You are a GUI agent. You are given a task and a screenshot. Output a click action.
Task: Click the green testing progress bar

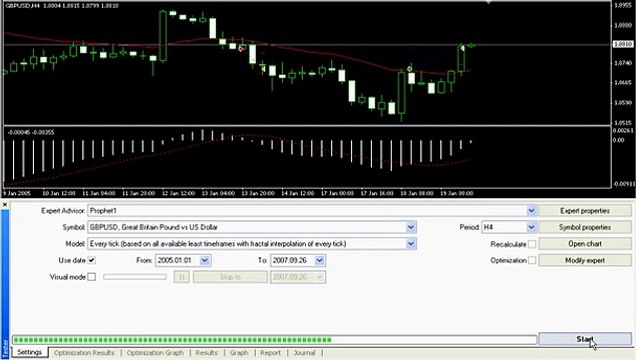click(275, 340)
